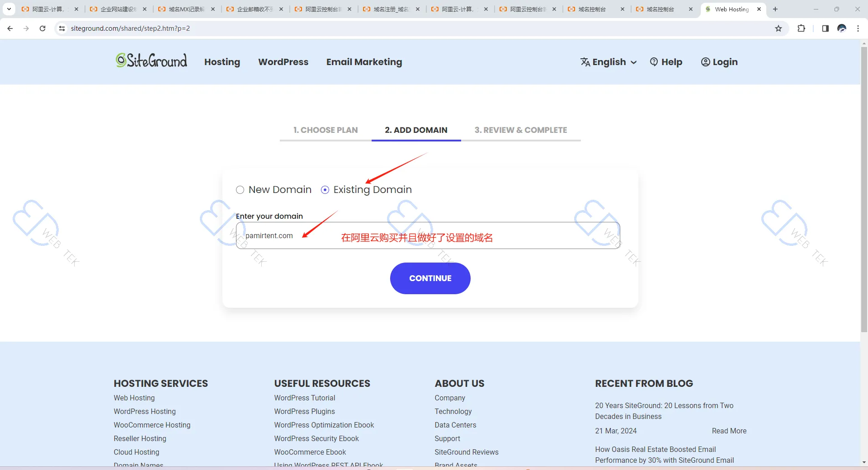Open the Technology link

[453, 412]
